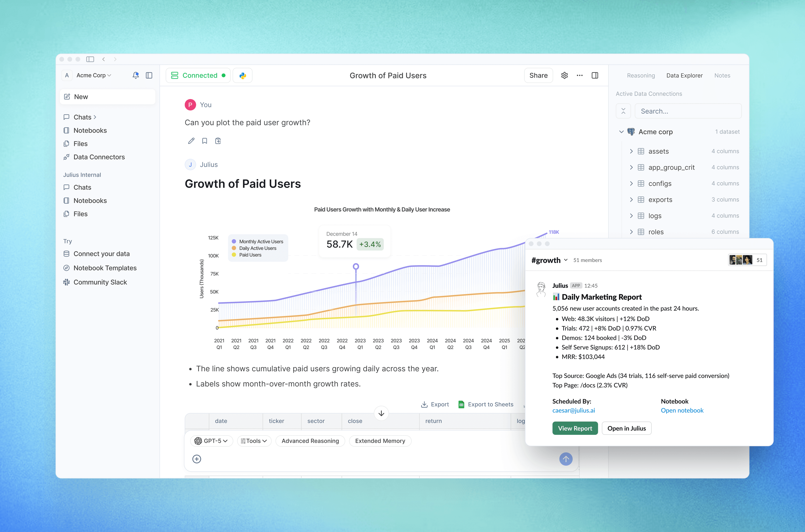Turn on Extended Memory
Screen dimensions: 805x532
(x=380, y=441)
